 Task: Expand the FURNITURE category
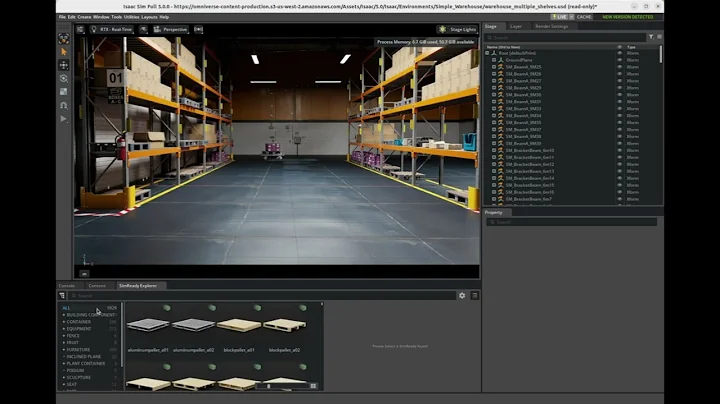coord(64,350)
